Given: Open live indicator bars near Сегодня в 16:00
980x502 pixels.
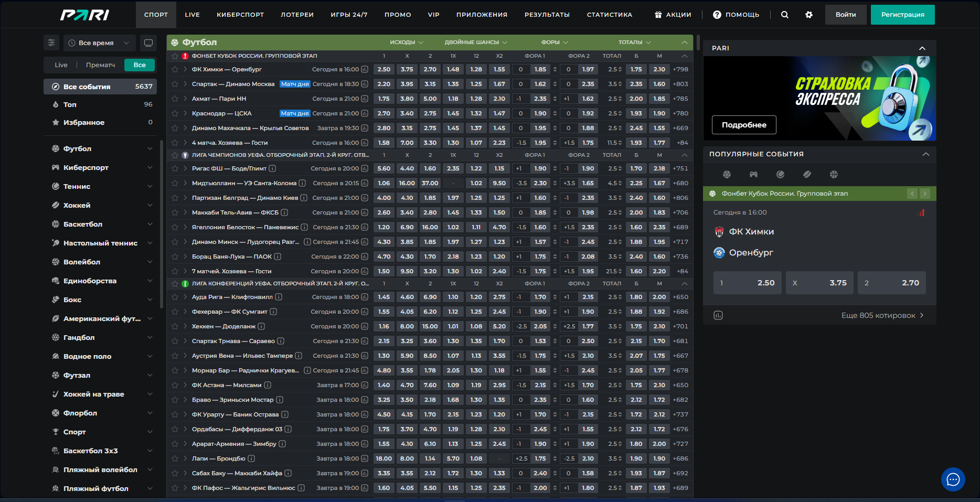Looking at the screenshot, I should [x=921, y=212].
